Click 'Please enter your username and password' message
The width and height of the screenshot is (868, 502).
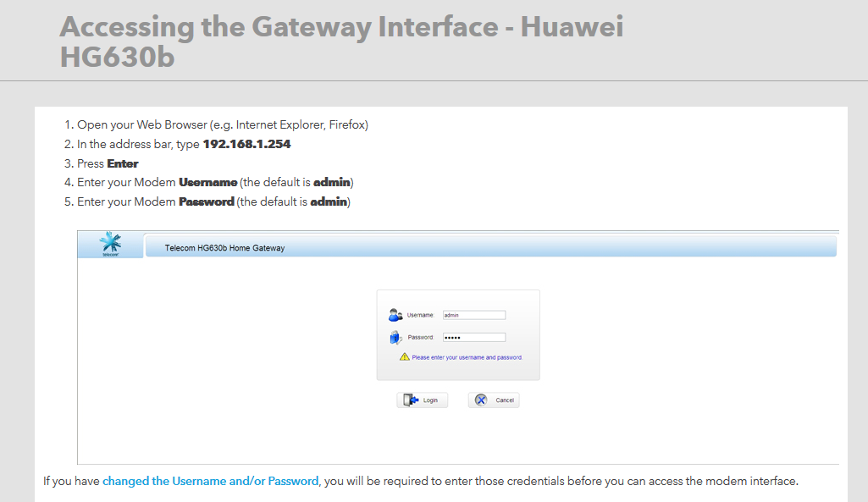(x=467, y=357)
